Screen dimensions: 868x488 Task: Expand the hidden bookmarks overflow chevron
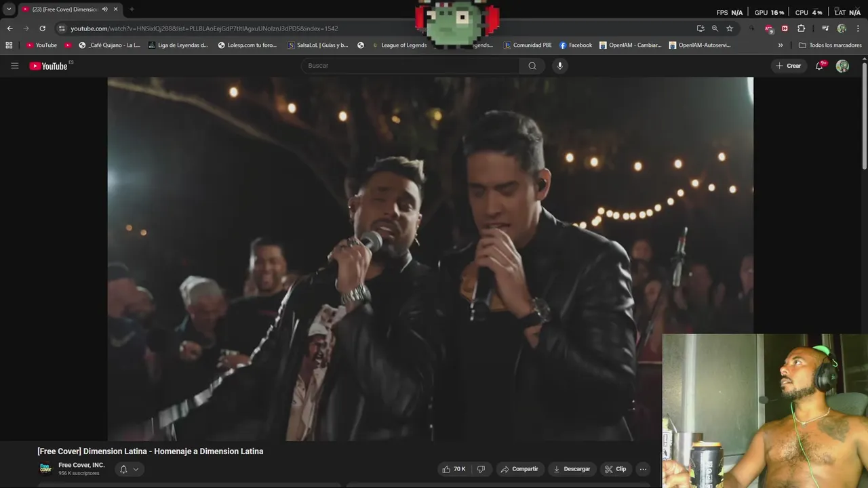(x=781, y=45)
